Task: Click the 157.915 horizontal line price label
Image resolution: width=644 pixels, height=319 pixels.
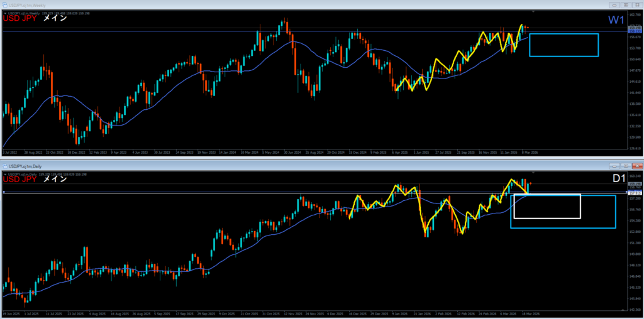Action: point(634,193)
